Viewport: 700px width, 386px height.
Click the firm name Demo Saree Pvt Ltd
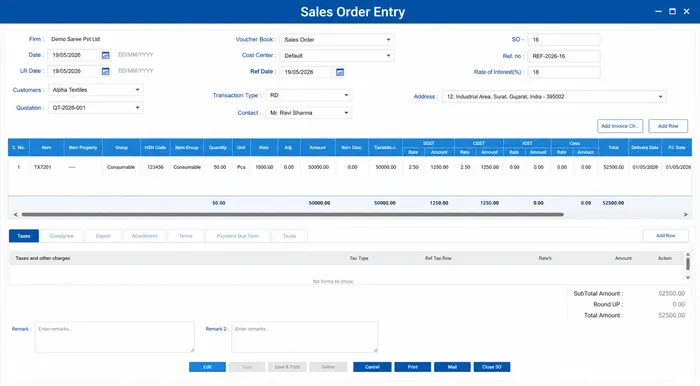pyautogui.click(x=75, y=39)
